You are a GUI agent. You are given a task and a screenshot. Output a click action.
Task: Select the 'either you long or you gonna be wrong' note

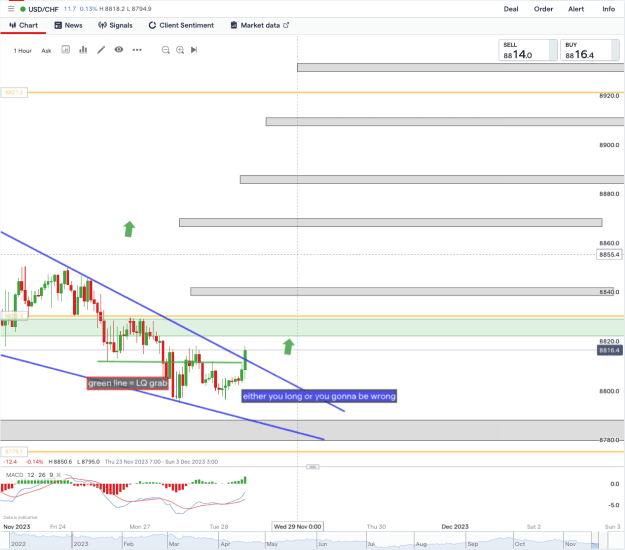click(319, 396)
